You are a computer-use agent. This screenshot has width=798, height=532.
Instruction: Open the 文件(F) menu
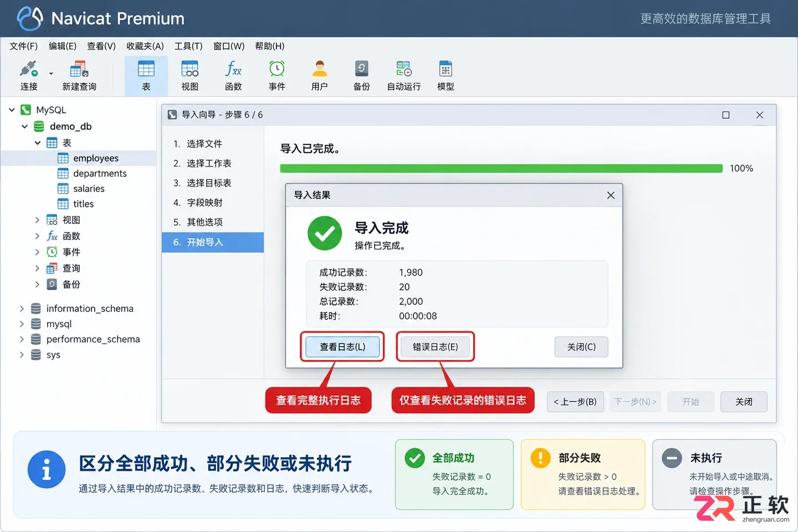[24, 46]
